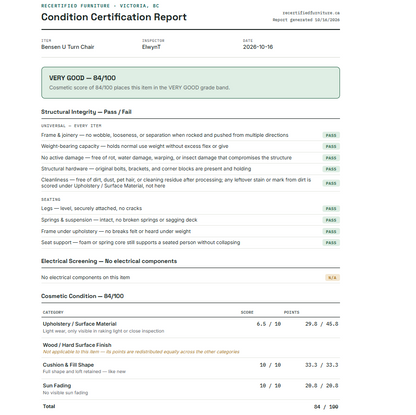Select the date value '2026-10-16'
The image size is (416, 415).
[x=258, y=47]
